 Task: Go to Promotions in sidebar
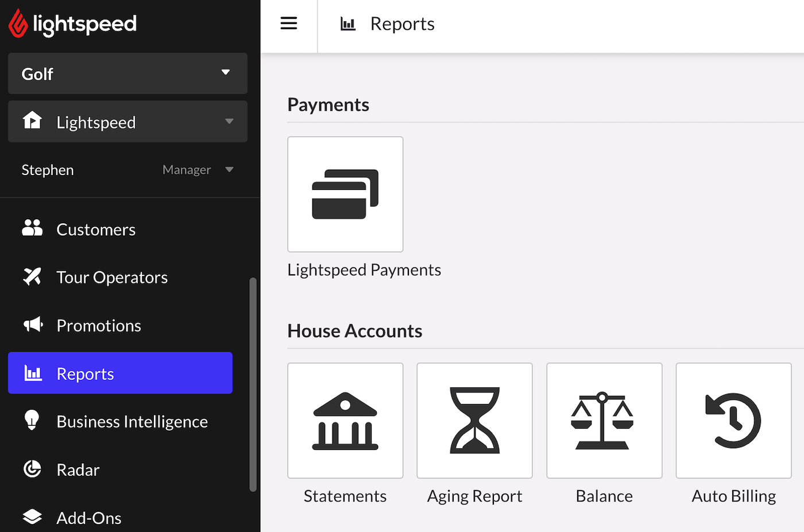point(120,325)
